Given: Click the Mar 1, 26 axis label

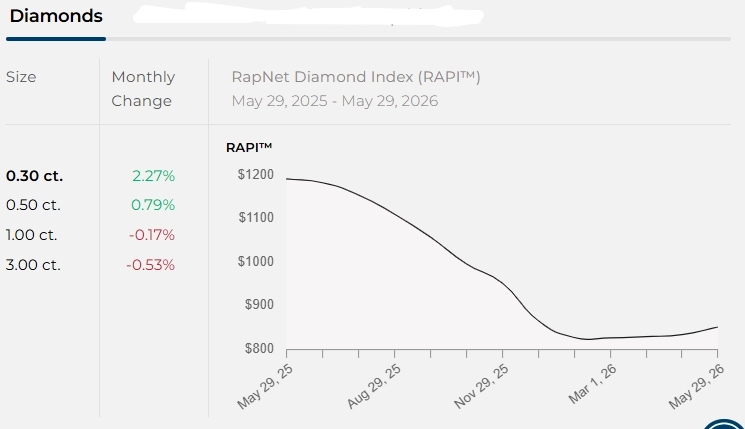Looking at the screenshot, I should (x=592, y=384).
